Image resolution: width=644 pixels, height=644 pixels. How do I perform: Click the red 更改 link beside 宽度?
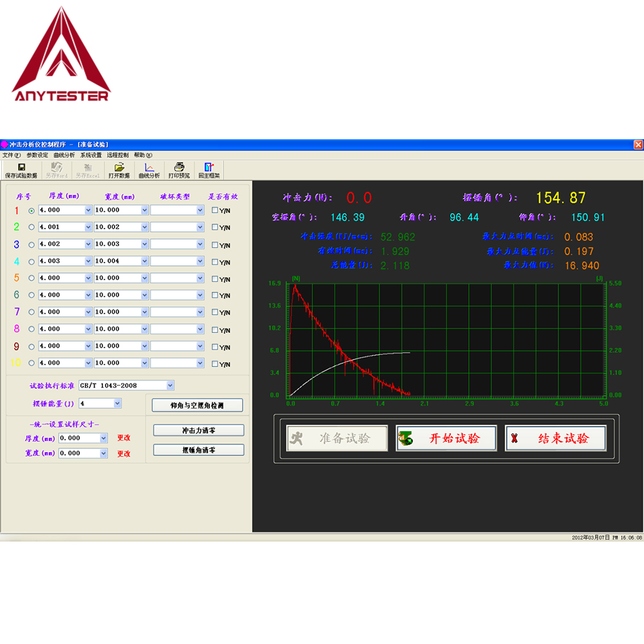click(x=124, y=453)
